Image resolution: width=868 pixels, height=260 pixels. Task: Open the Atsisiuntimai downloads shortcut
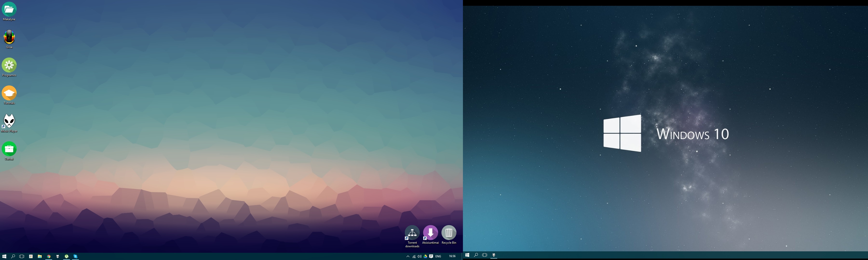430,233
